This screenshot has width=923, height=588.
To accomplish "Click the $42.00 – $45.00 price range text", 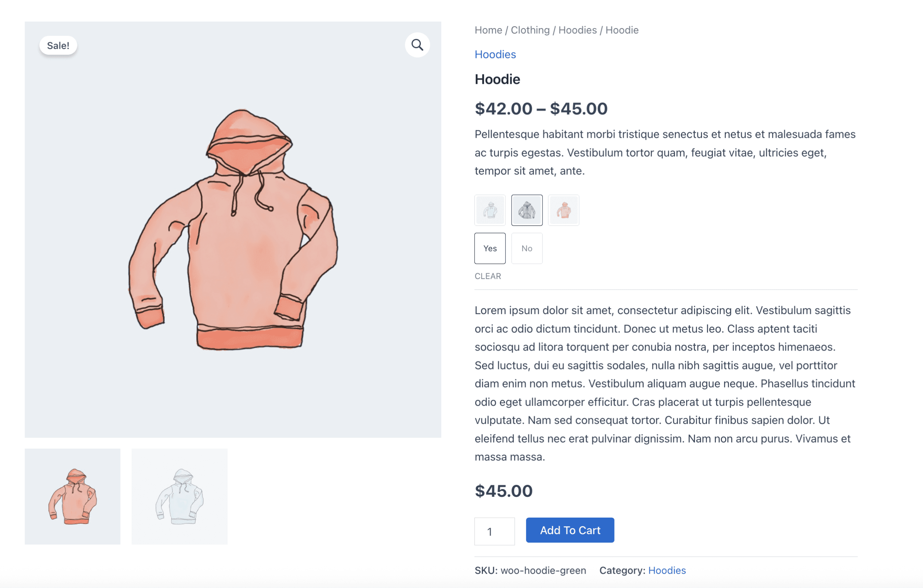I will pos(541,109).
